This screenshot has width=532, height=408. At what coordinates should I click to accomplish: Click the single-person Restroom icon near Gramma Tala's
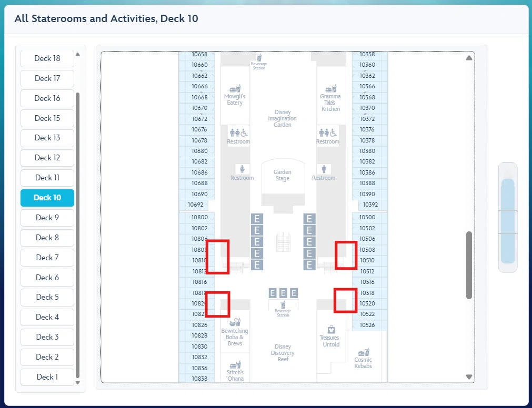point(324,169)
